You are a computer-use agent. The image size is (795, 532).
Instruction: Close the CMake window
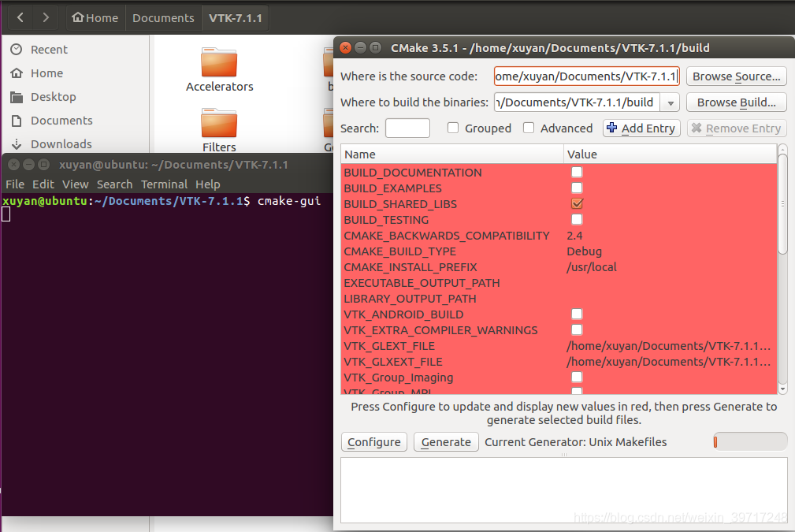pos(345,47)
